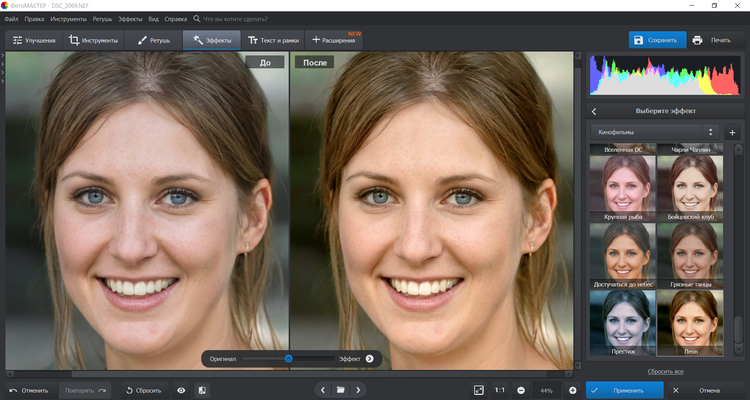The height and width of the screenshot is (400, 750).
Task: Toggle before/after split view icon
Action: (x=202, y=390)
